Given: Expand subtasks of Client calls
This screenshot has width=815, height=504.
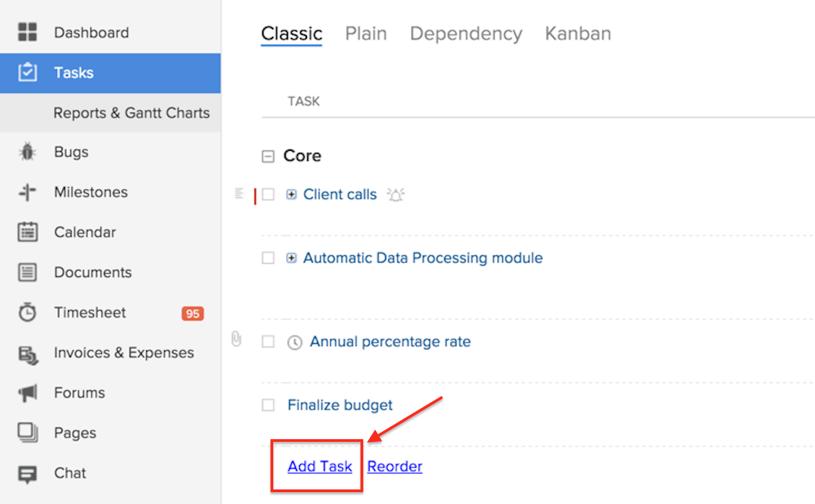Looking at the screenshot, I should 291,194.
